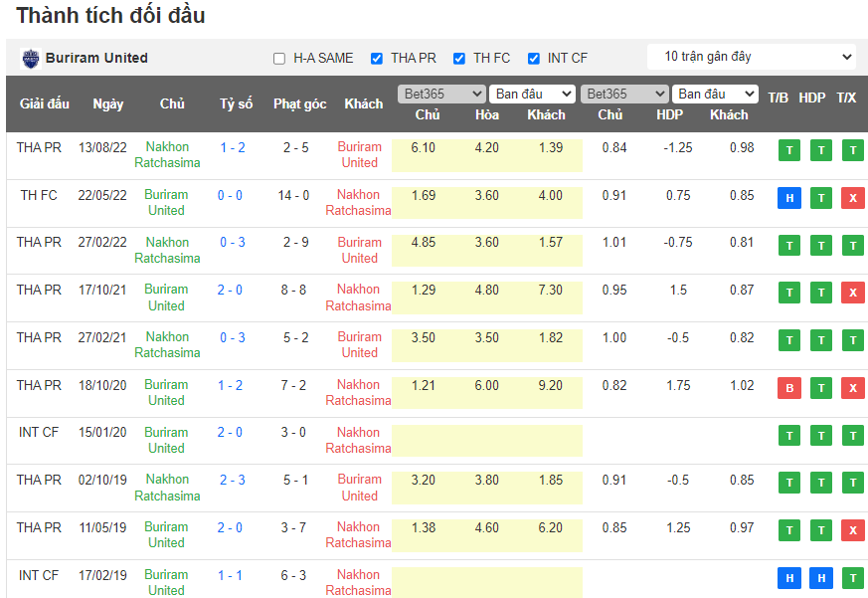This screenshot has width=868, height=598.
Task: Click Nakhon Ratchasima home team in 27/02/22 row
Action: click(167, 250)
